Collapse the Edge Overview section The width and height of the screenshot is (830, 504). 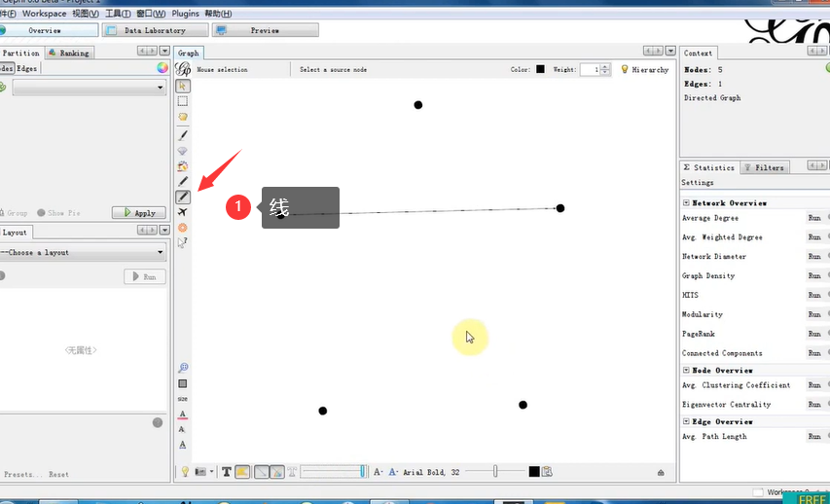(x=686, y=421)
